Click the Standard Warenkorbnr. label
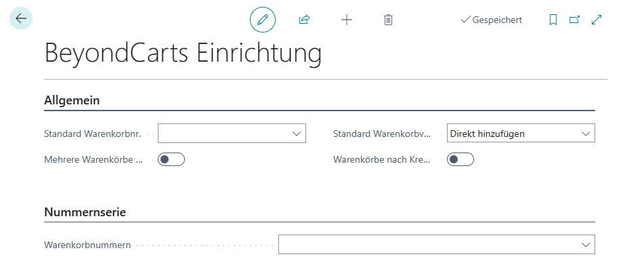 (x=92, y=134)
